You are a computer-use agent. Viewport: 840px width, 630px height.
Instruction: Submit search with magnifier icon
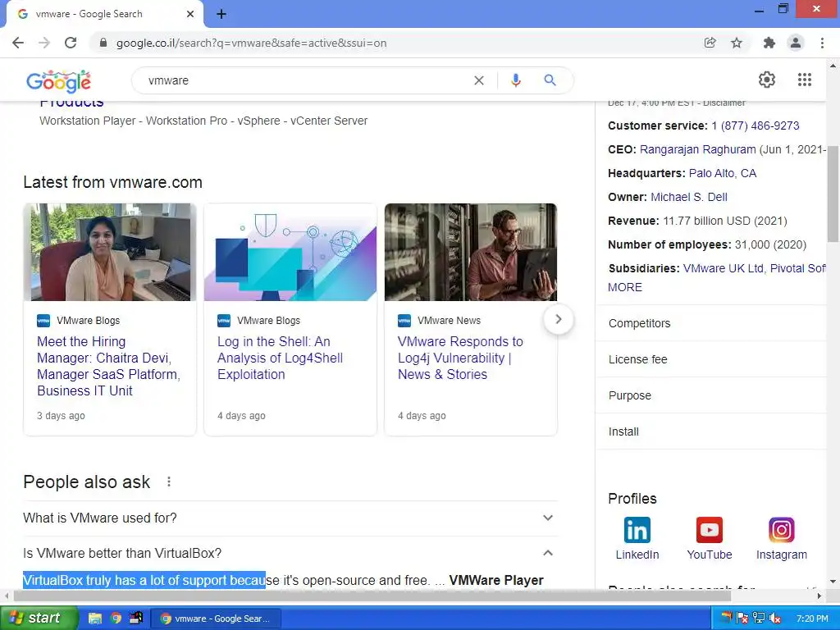550,80
